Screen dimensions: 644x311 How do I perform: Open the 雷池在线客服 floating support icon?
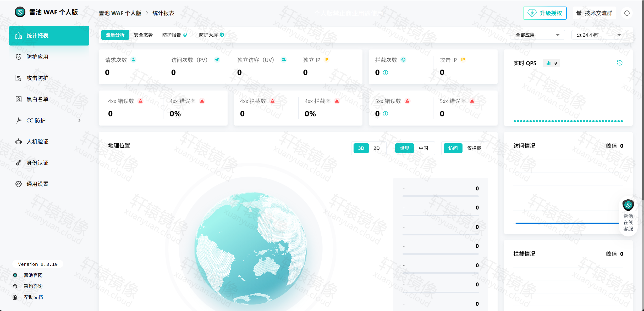point(628,216)
